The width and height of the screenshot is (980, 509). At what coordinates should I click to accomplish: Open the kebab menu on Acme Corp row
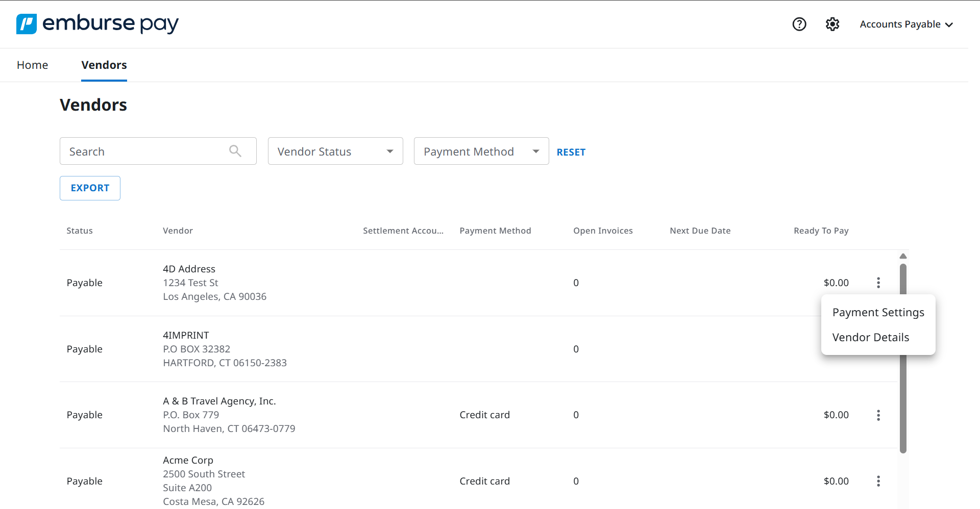[x=878, y=481]
